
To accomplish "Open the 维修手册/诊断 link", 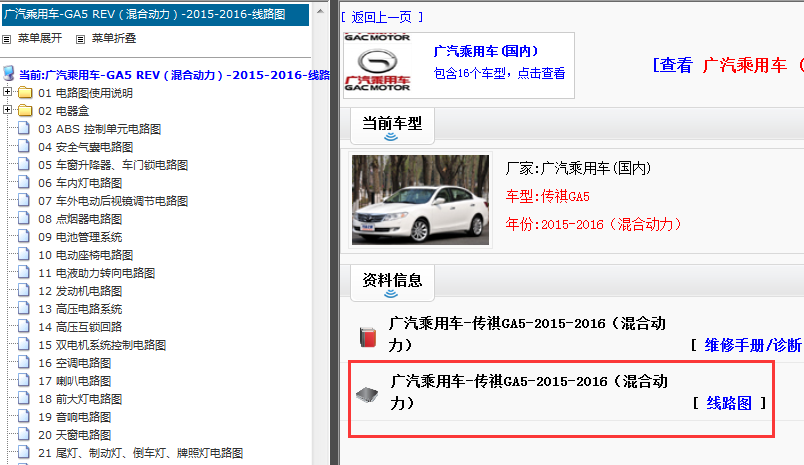I will click(752, 345).
